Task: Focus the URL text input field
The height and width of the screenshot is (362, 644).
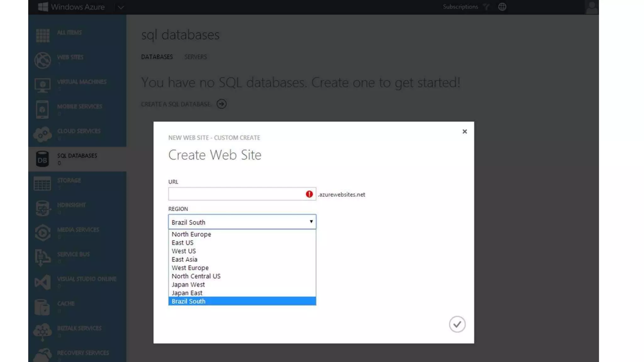Action: (236, 194)
